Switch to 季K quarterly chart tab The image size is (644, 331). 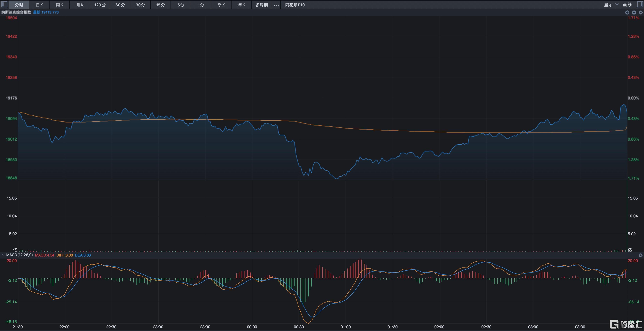tap(222, 5)
